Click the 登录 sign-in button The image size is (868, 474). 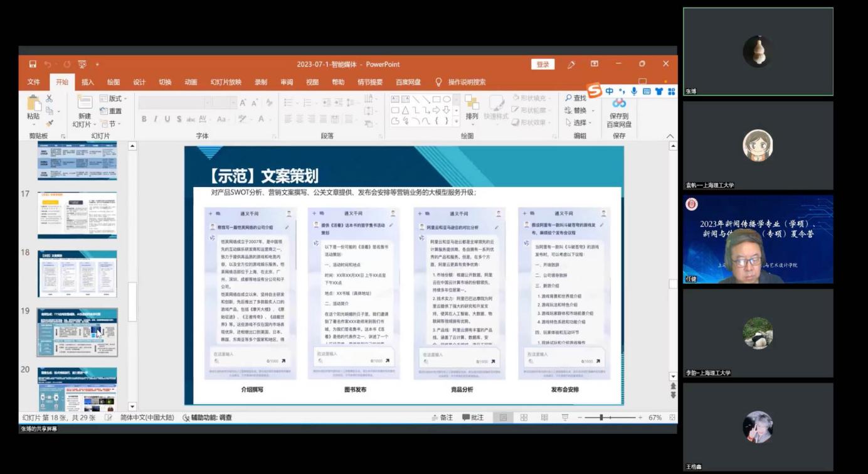pos(542,64)
